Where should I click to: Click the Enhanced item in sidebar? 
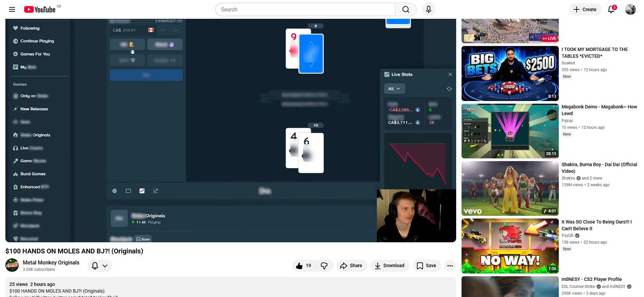31,187
